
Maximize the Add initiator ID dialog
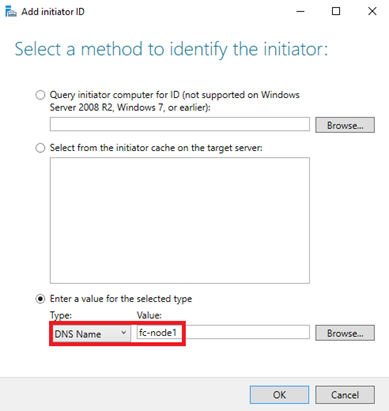pyautogui.click(x=336, y=12)
